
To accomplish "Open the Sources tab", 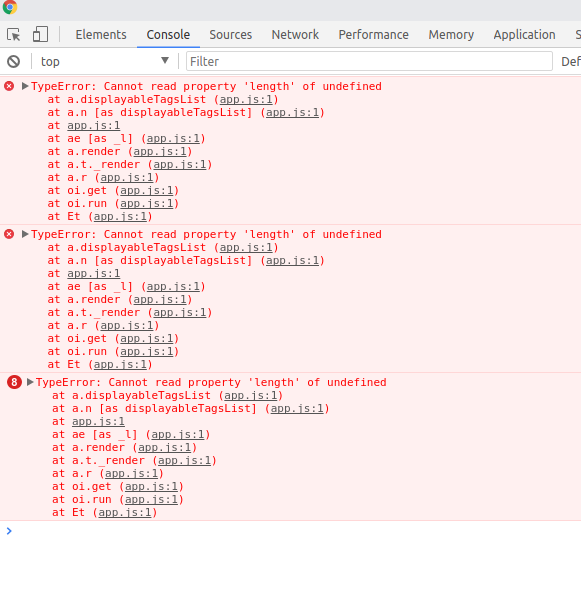I will click(x=231, y=35).
